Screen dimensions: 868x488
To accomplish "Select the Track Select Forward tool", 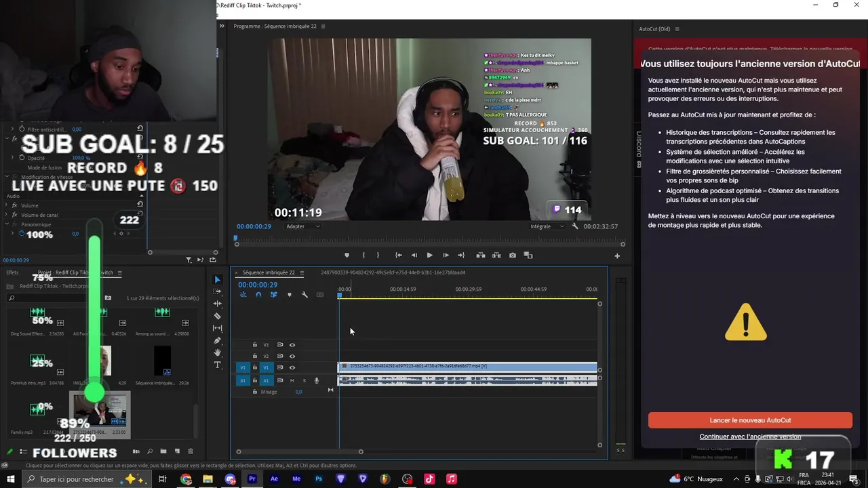I will point(217,291).
